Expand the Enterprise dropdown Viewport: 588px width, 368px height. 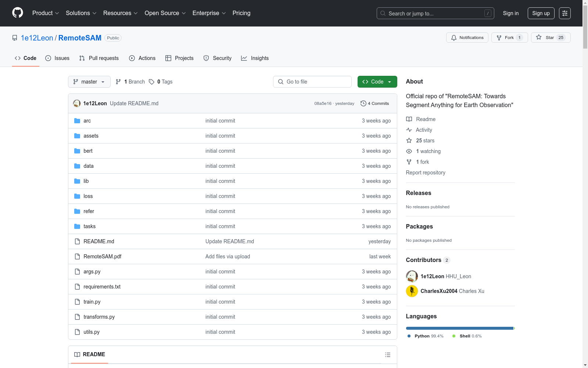click(209, 13)
